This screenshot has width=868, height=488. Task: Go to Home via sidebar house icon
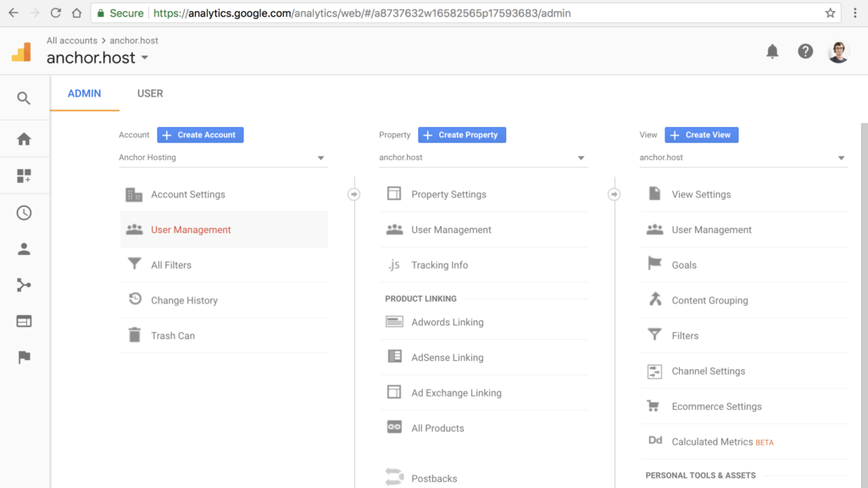tap(24, 139)
